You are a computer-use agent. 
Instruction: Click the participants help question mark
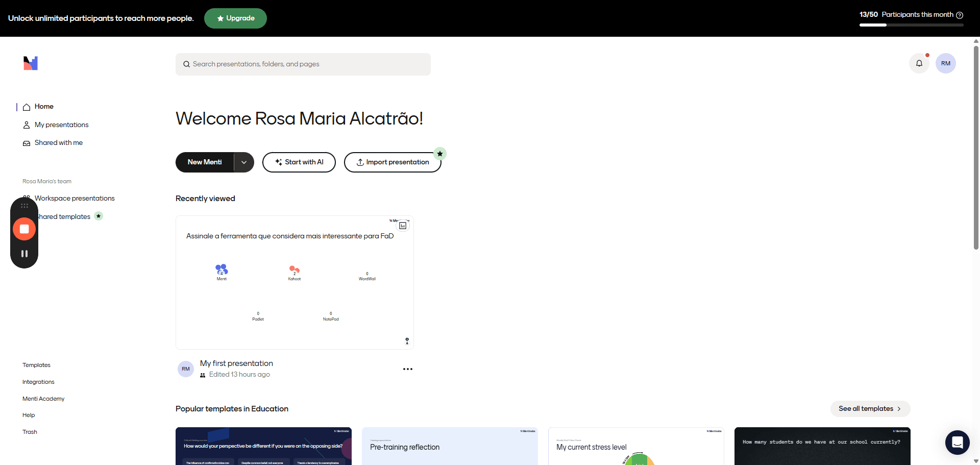point(960,15)
